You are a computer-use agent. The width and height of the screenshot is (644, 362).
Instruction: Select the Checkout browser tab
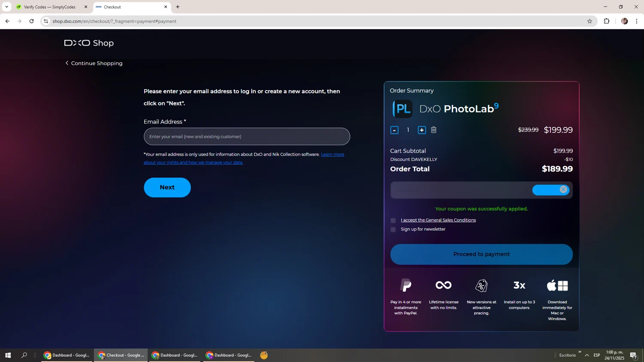[x=132, y=7]
